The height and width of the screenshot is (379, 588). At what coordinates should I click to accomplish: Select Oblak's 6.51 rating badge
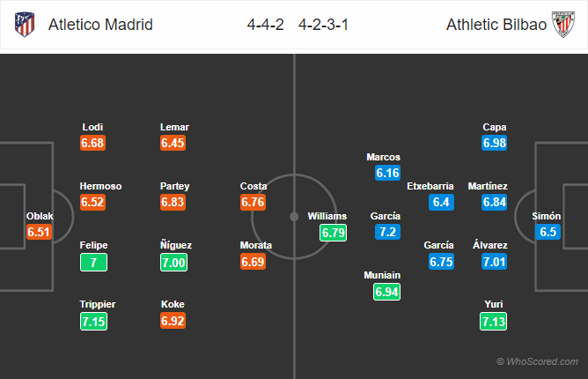point(39,232)
